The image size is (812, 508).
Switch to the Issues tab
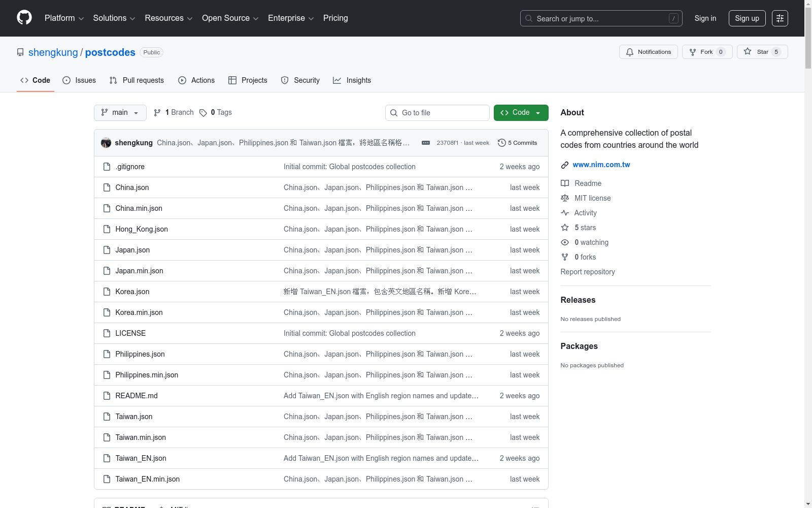79,80
